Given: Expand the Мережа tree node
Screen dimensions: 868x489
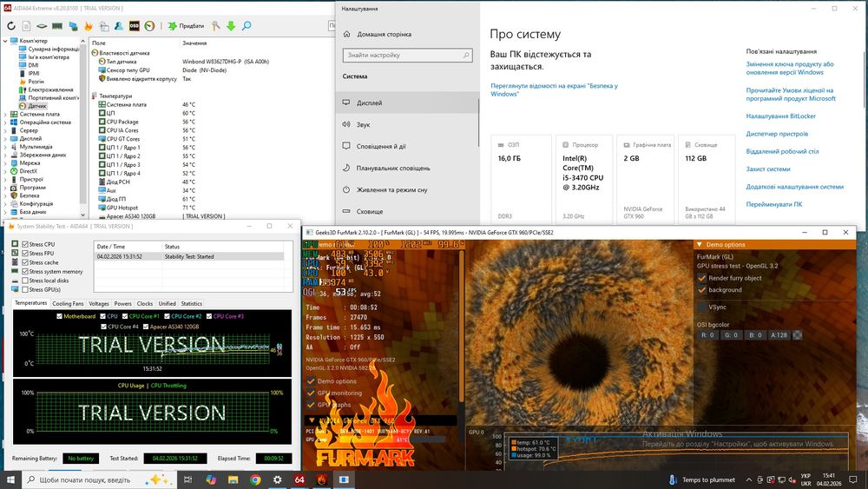Looking at the screenshot, I should 5,162.
